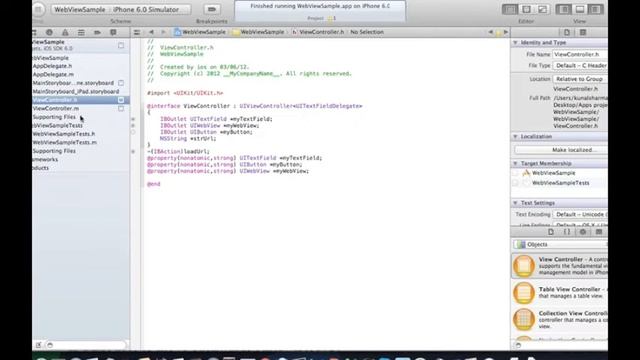Show Object library cube icon
Viewport: 640px width, 360px height.
583,232
